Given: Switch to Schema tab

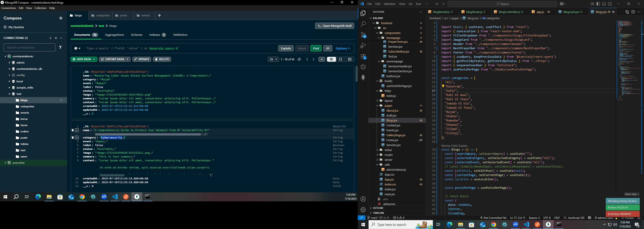Looking at the screenshot, I should point(136,35).
